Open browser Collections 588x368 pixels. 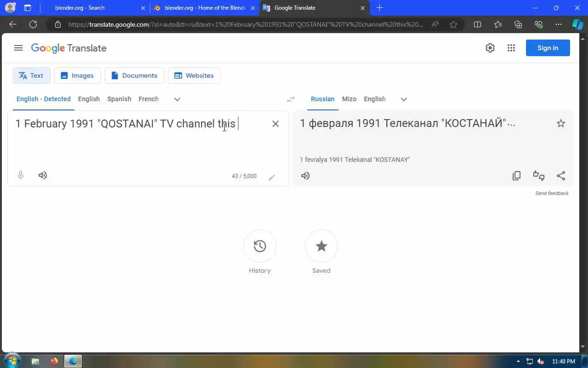518,24
